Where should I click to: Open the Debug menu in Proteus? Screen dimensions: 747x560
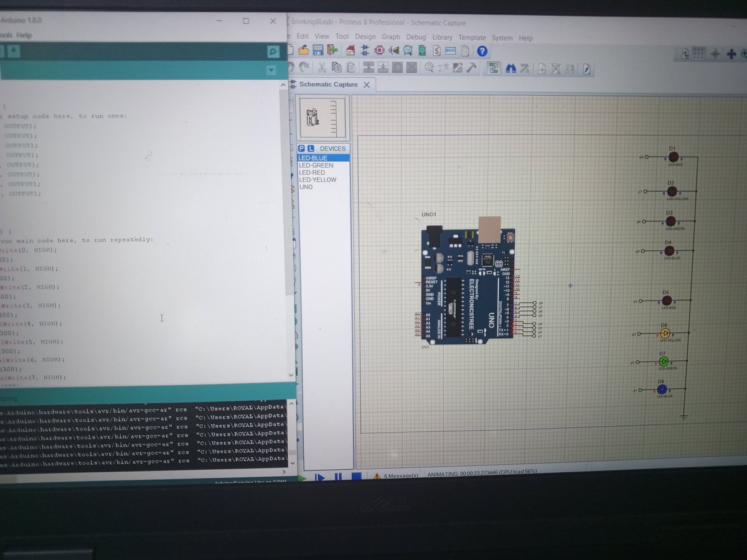coord(416,37)
